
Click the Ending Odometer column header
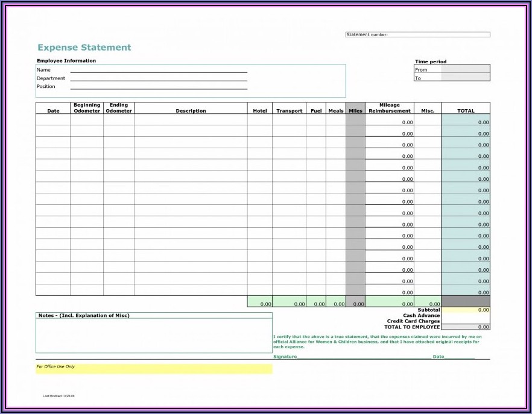[x=119, y=108]
